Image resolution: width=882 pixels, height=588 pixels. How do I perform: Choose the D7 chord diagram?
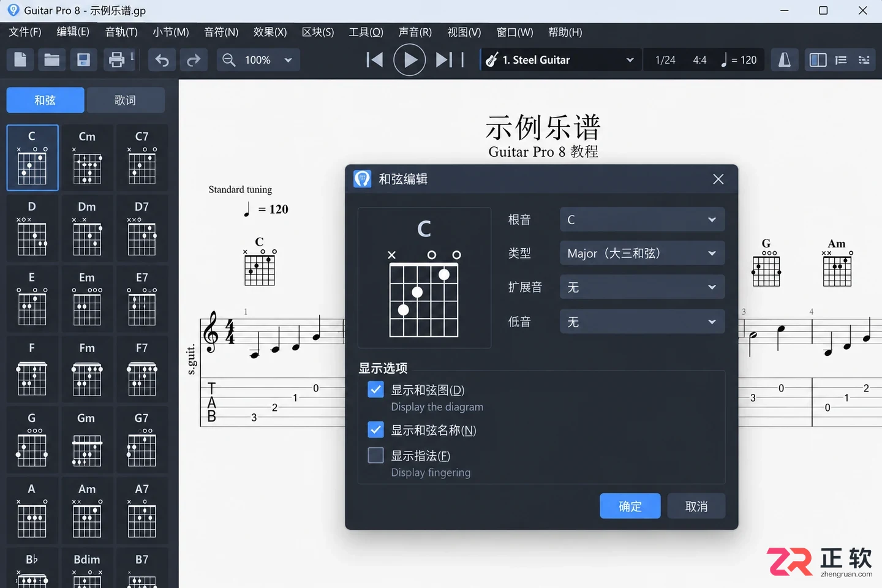click(141, 228)
